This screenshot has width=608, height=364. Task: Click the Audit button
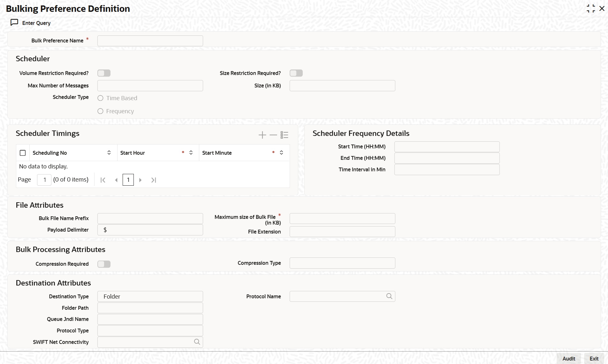[569, 359]
